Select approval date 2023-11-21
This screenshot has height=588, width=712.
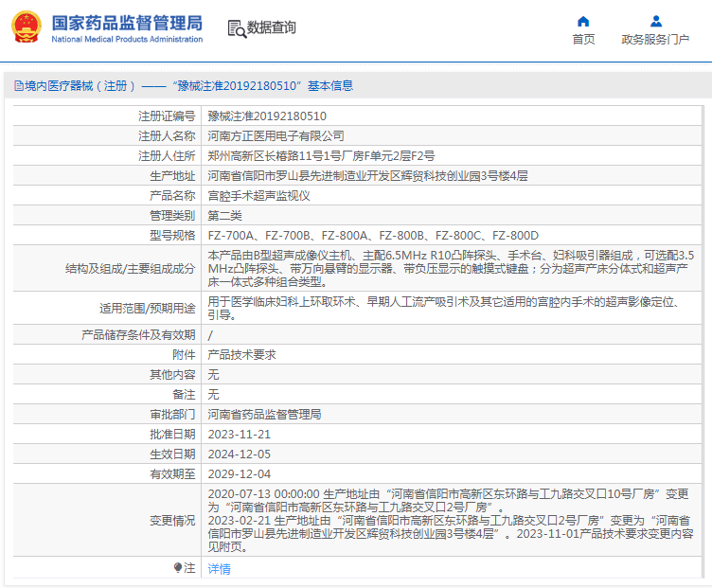(x=239, y=435)
